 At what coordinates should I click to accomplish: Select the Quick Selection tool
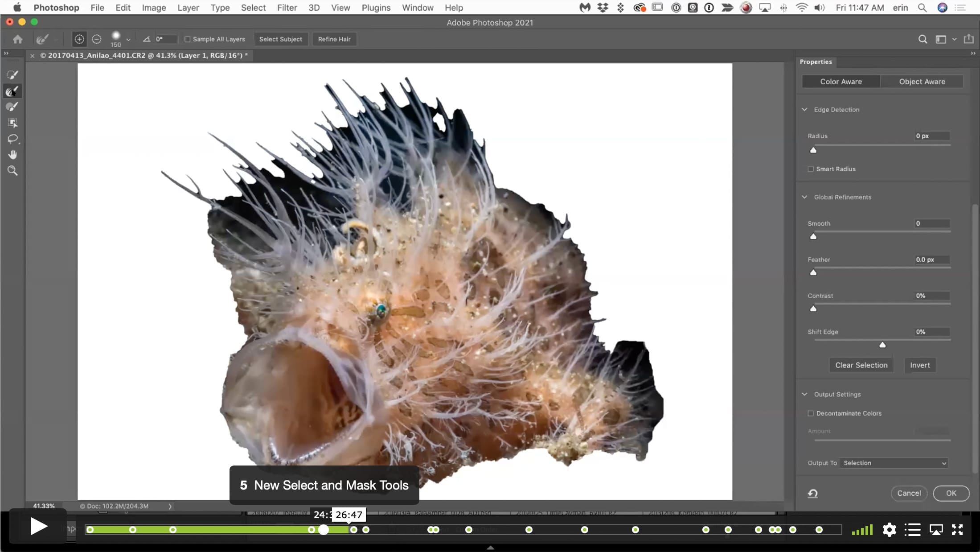click(x=12, y=75)
